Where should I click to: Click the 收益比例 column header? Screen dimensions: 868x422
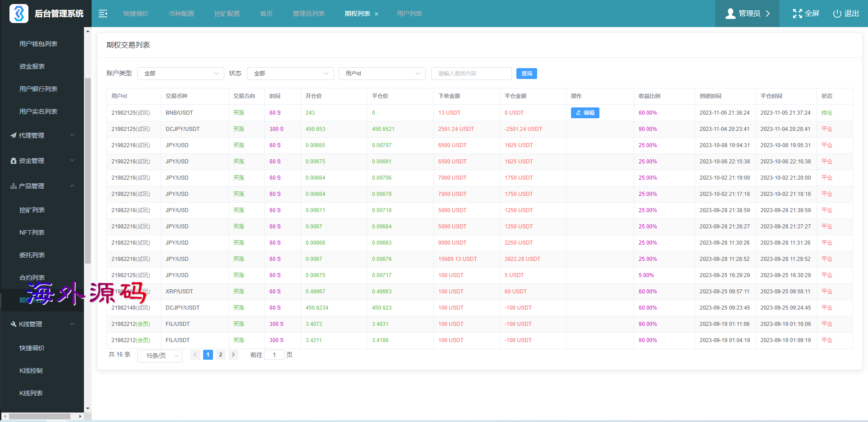(650, 96)
